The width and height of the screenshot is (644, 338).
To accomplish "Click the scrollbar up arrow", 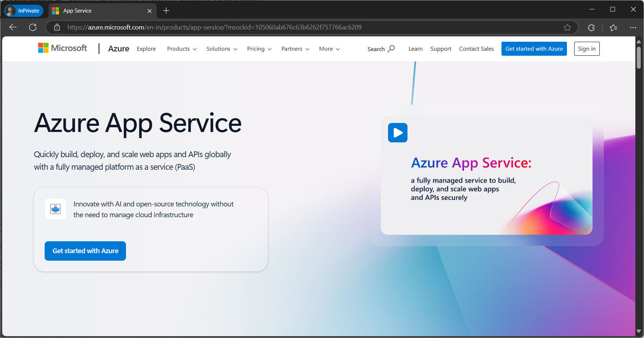I will point(639,42).
